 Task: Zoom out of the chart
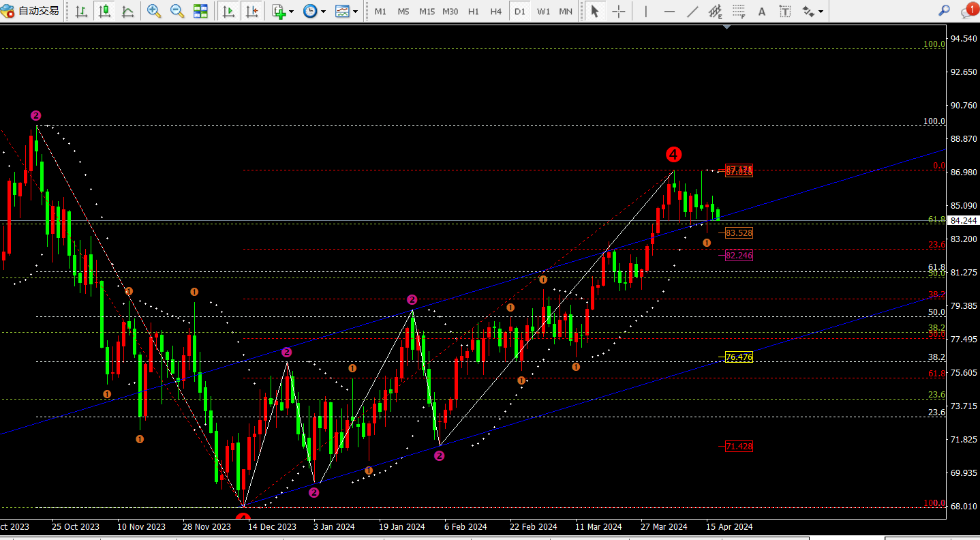(177, 11)
